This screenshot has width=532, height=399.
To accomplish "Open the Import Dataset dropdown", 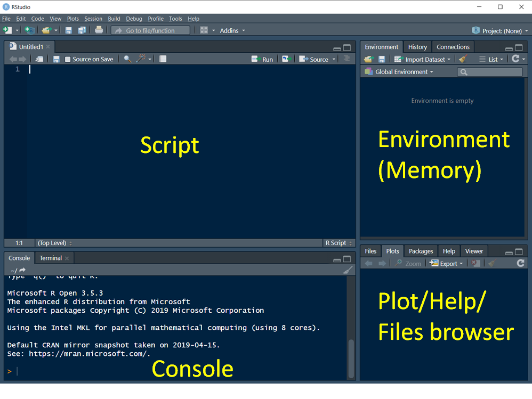I will (x=422, y=59).
